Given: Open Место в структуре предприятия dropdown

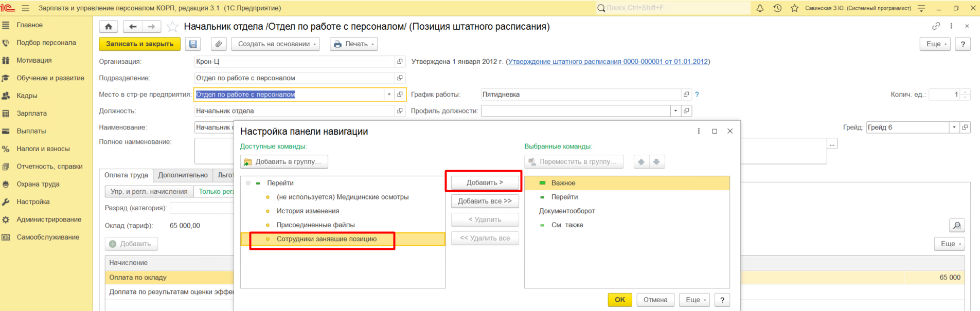Looking at the screenshot, I should click(x=389, y=95).
